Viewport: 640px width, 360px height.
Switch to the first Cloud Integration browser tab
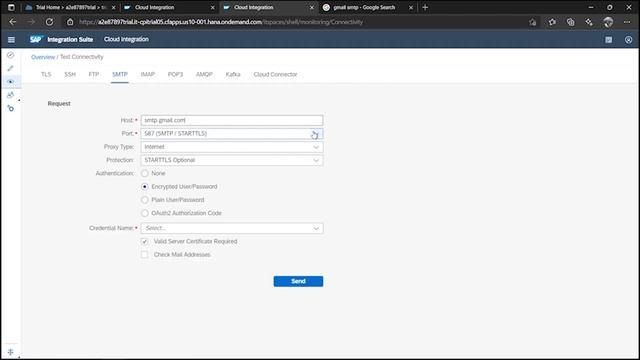coord(169,7)
